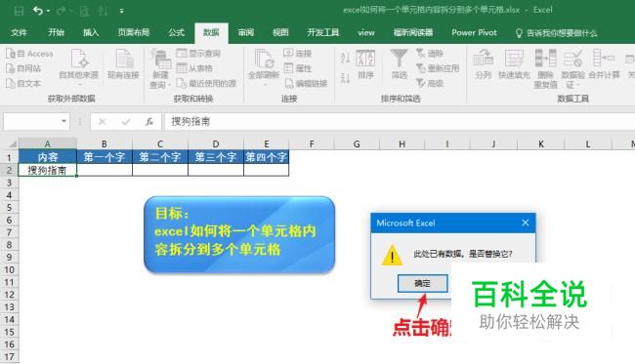
Task: Click 显示查询
Action: pos(199,54)
